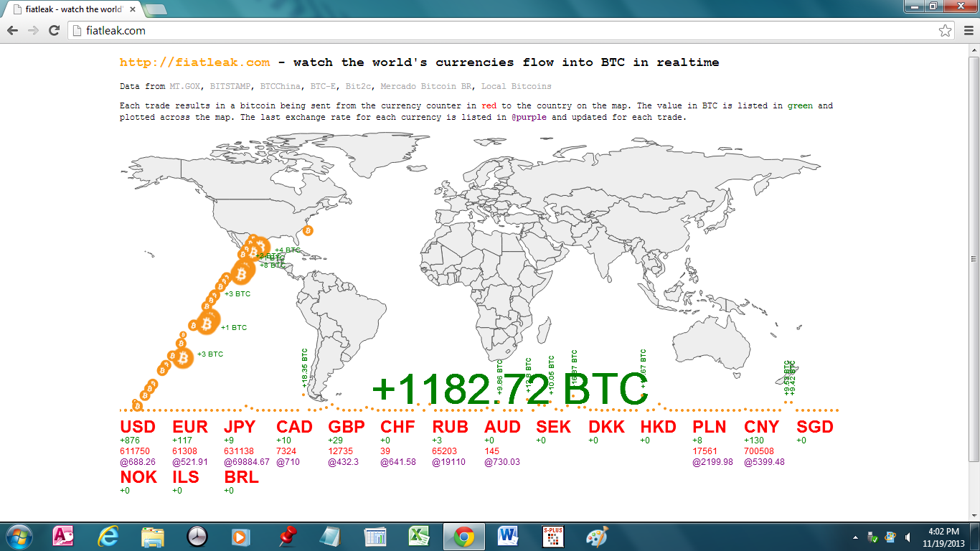Open the http://fiatleak.com heading link

coord(194,62)
